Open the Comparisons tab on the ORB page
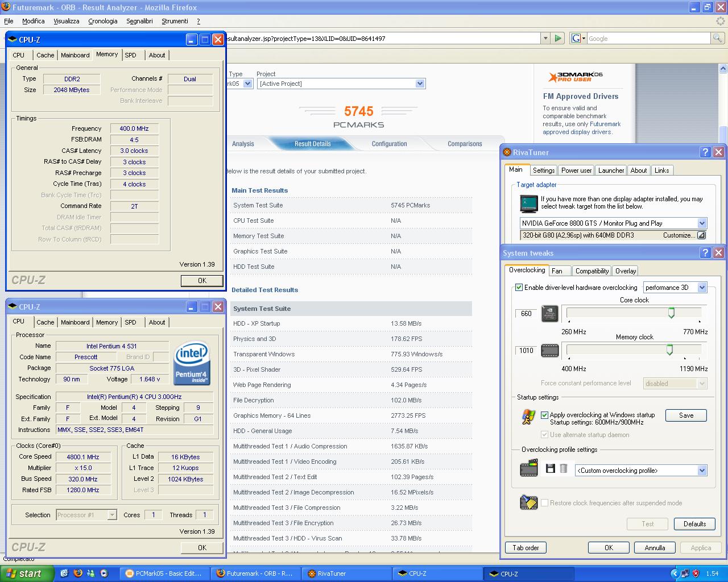Viewport: 728px width, 582px height. pos(465,144)
